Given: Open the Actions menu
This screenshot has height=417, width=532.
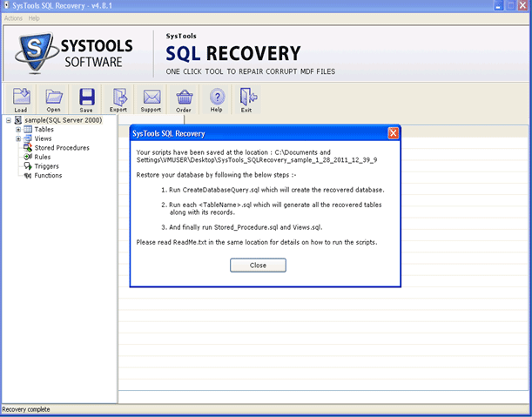Looking at the screenshot, I should coord(13,18).
